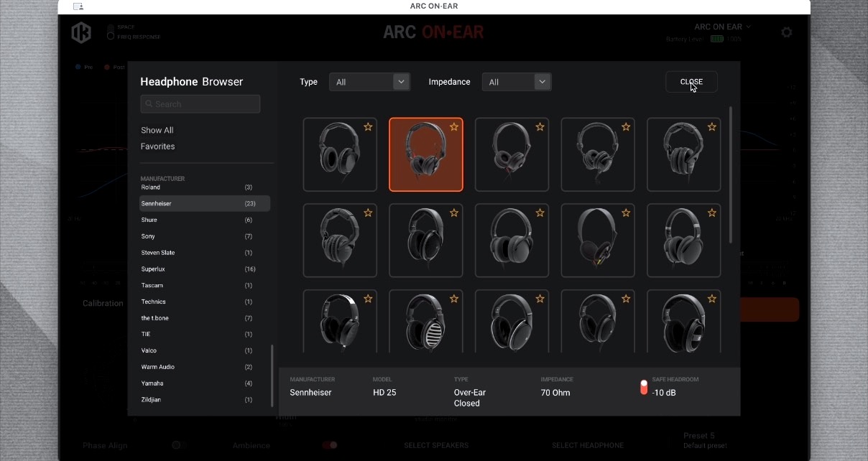This screenshot has width=868, height=461.
Task: Switch to the Favorites filter
Action: [x=157, y=146]
